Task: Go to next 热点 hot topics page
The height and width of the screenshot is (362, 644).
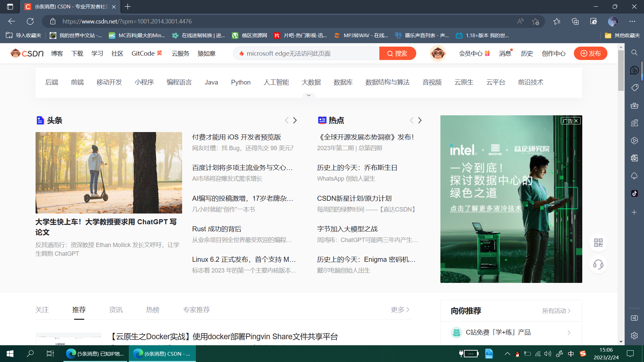Action: 420,120
